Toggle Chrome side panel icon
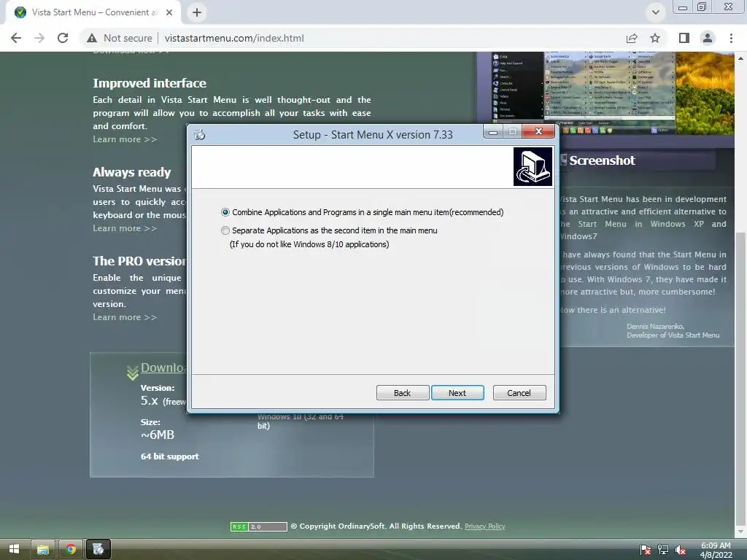This screenshot has width=747, height=560. coord(684,38)
